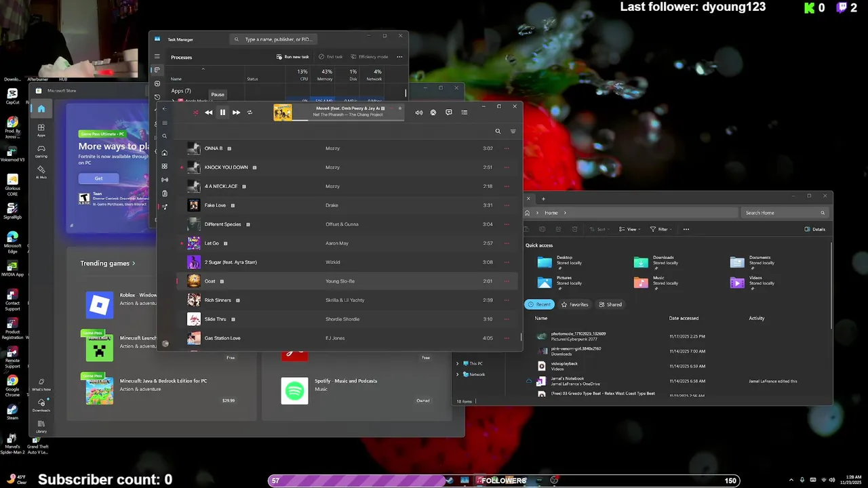This screenshot has width=868, height=488.
Task: Toggle the Details pane in File Explorer
Action: pos(814,229)
